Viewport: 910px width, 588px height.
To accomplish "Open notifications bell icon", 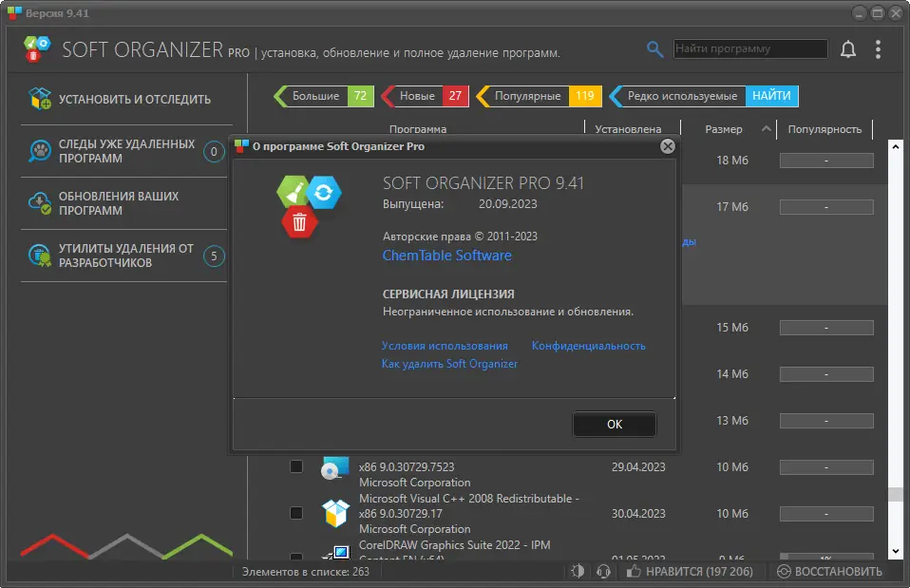I will [848, 49].
